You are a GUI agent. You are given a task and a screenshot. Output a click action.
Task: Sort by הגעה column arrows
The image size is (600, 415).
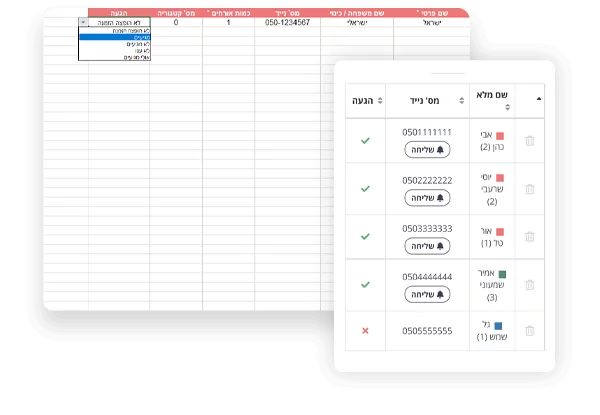(x=379, y=100)
